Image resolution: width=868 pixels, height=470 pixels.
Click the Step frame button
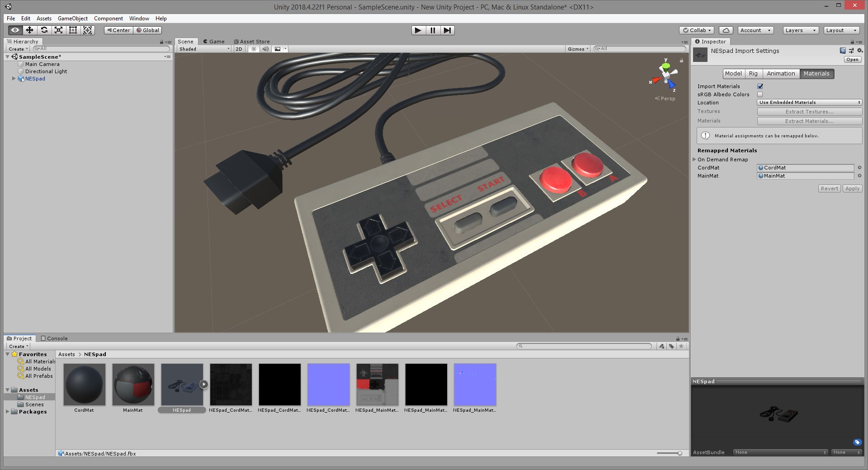[x=447, y=30]
